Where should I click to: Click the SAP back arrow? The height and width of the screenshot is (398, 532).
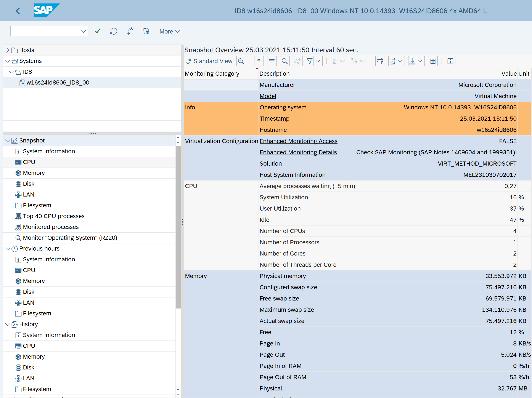click(18, 11)
